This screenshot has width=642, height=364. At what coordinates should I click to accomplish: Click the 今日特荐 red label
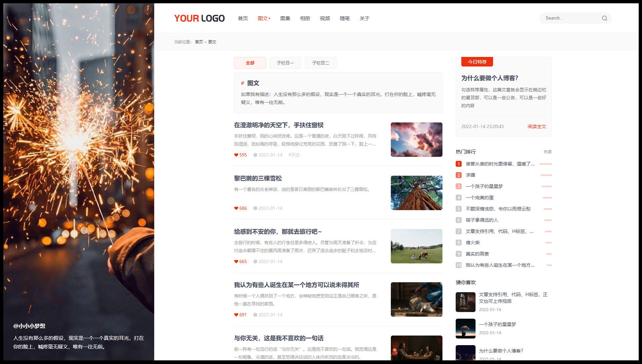coord(477,62)
